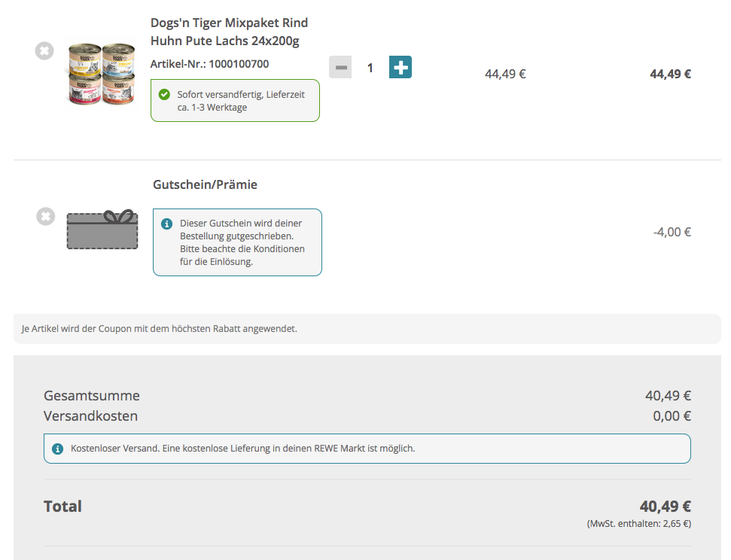Click the Sofort versandfertig delivery time box
Viewport: 731px width, 560px height.
235,101
